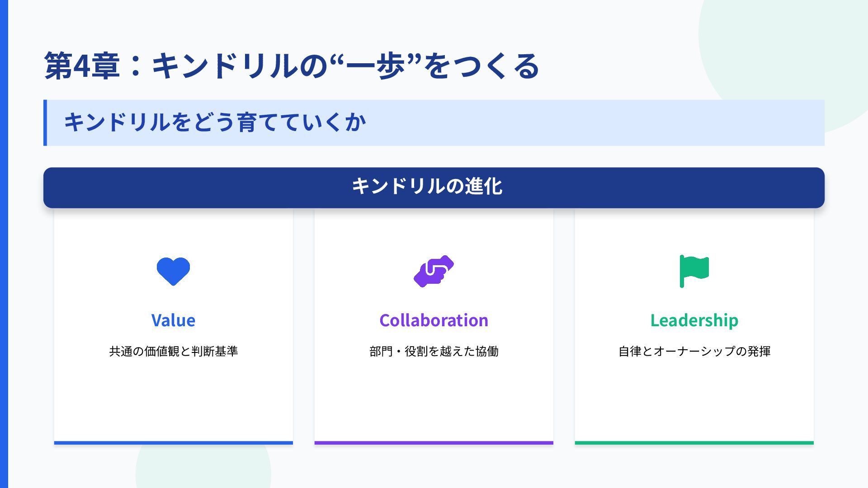This screenshot has height=488, width=868.
Task: Select the "Value" heading text
Action: pos(173,320)
